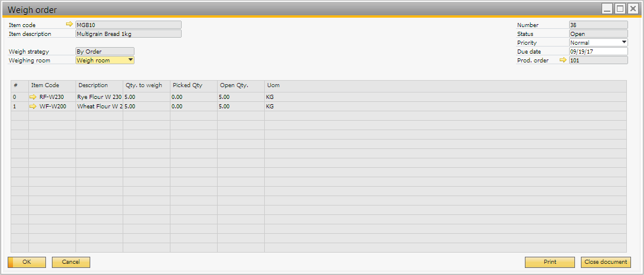Select row number 0 in the grid
Viewport: 644px width, 275px height.
[x=19, y=97]
